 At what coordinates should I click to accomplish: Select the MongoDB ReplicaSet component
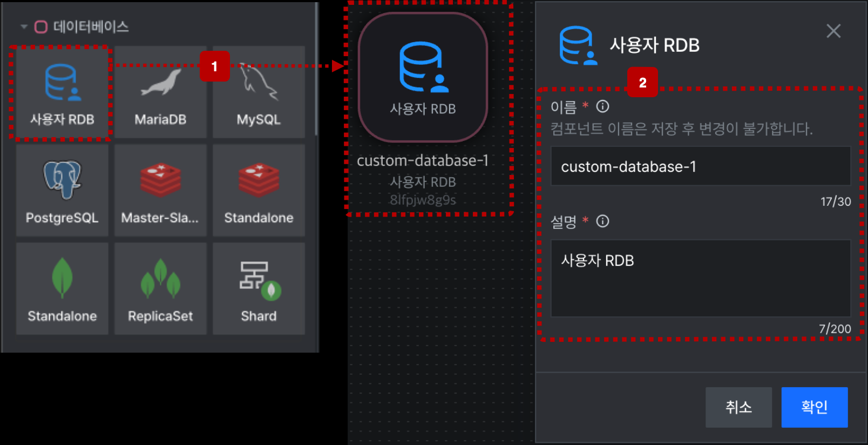(x=160, y=288)
